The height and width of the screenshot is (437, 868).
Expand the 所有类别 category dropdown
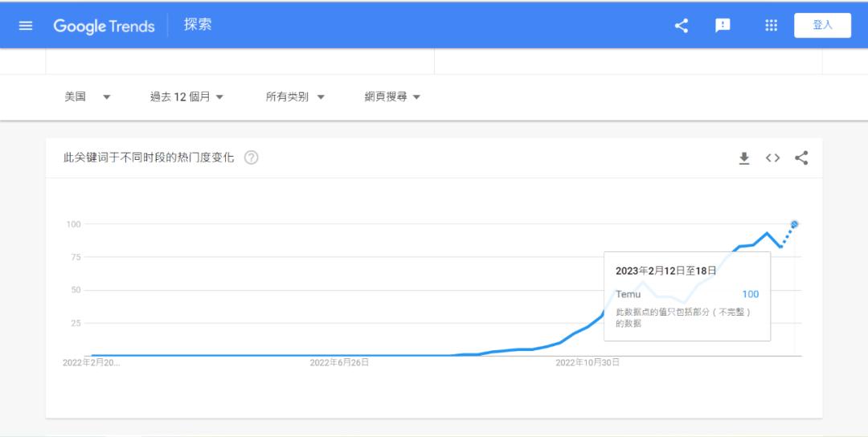[x=295, y=97]
